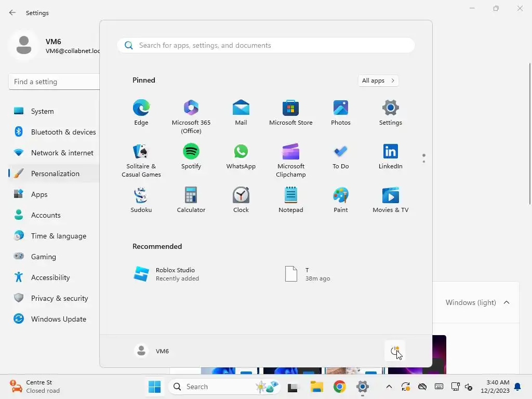Open LinkedIn pinned app
The height and width of the screenshot is (399, 532).
point(391,156)
